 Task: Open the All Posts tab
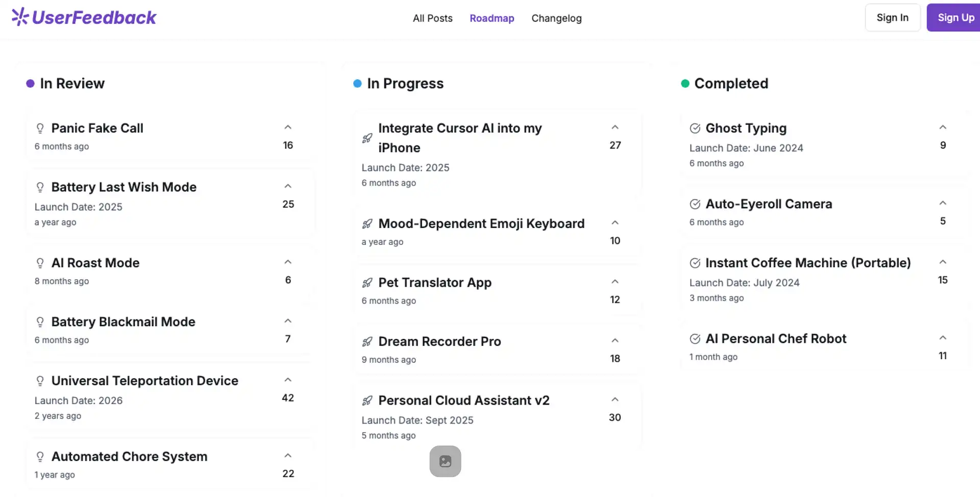coord(432,18)
